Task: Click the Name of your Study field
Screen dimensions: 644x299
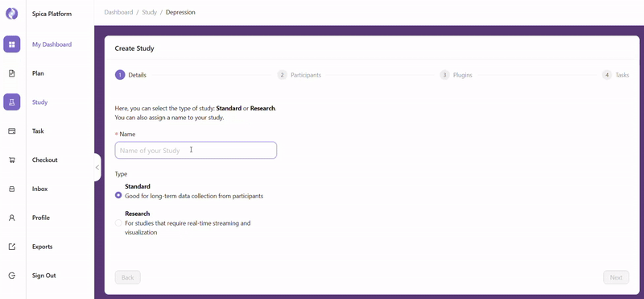Action: tap(196, 150)
